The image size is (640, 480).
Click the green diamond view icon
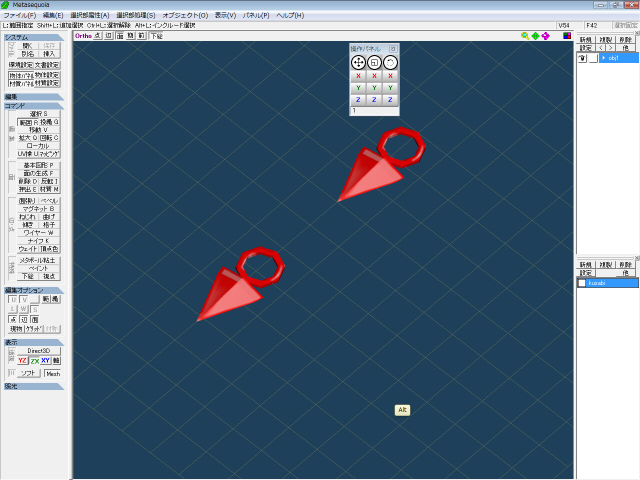click(x=535, y=35)
